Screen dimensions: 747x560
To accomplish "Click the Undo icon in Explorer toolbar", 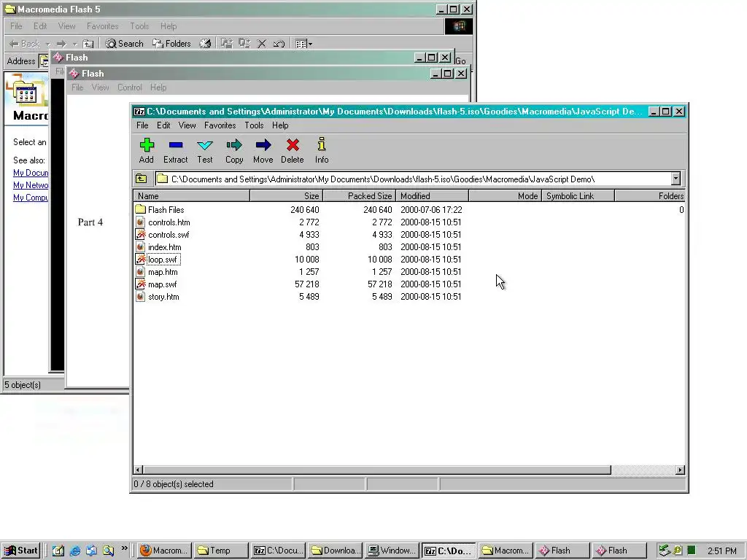I will tap(279, 43).
